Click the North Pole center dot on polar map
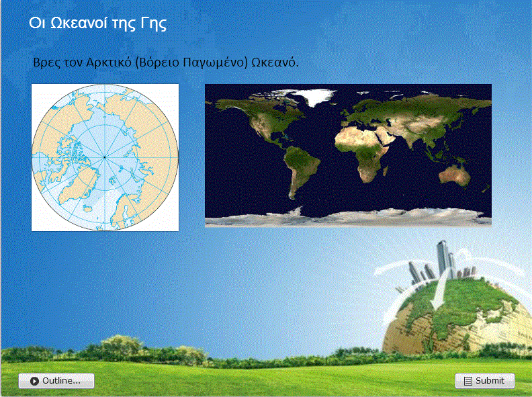532x397 pixels. (x=105, y=157)
